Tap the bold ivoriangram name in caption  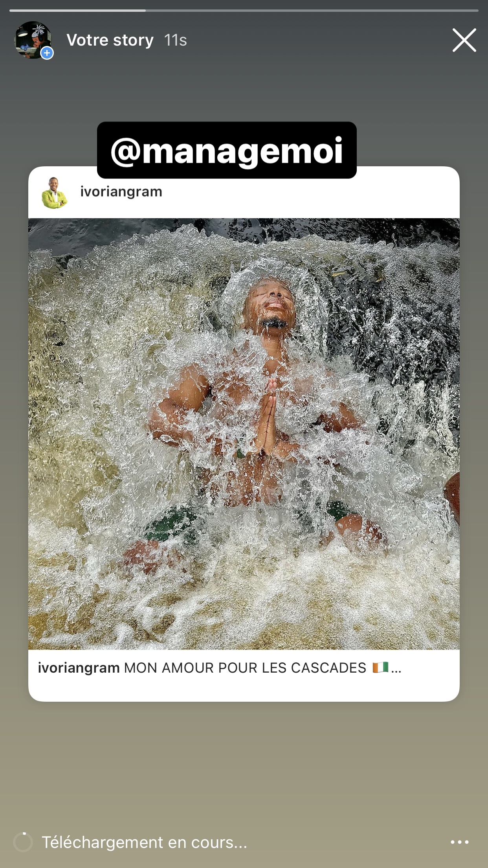pyautogui.click(x=79, y=668)
